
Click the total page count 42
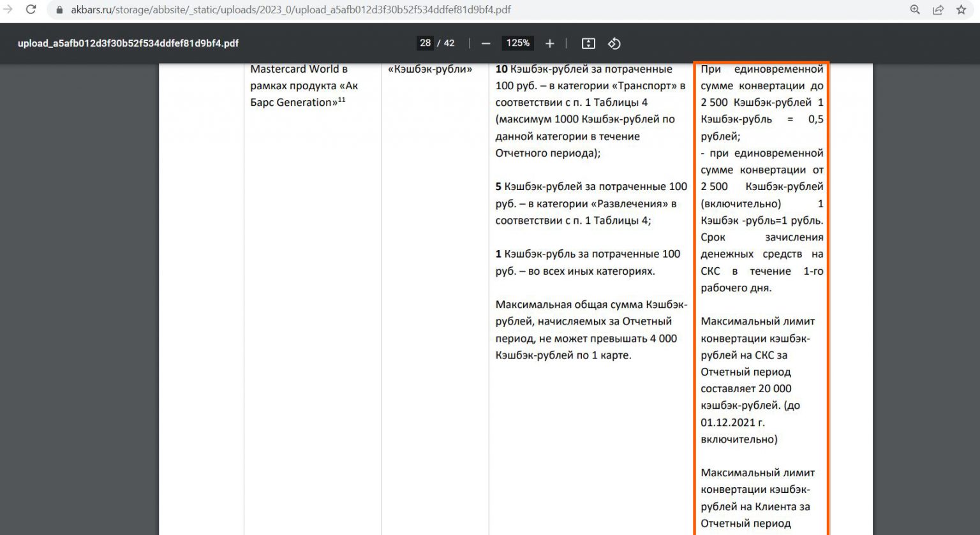[449, 43]
